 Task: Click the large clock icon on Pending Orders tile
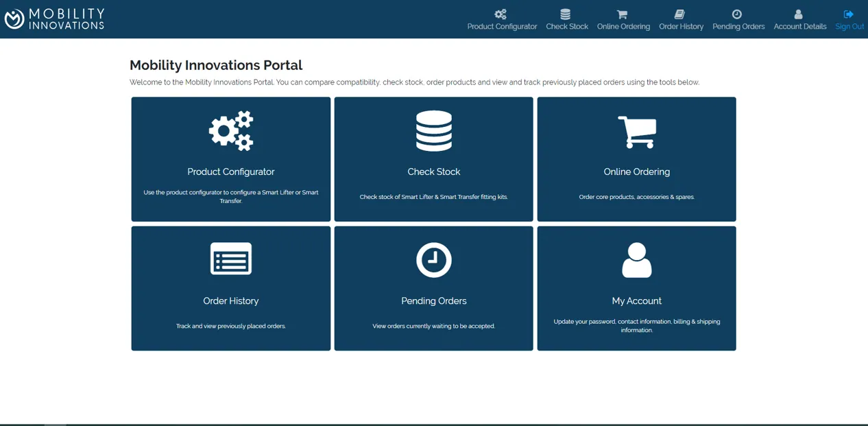click(x=434, y=260)
